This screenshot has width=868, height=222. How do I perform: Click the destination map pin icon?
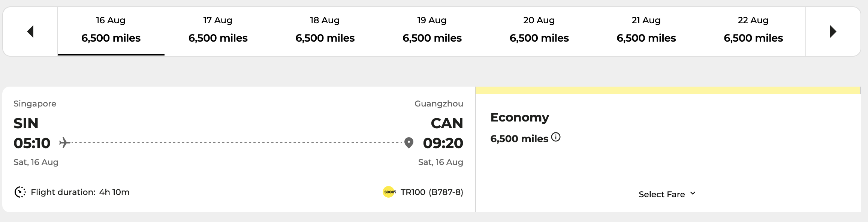tap(409, 143)
